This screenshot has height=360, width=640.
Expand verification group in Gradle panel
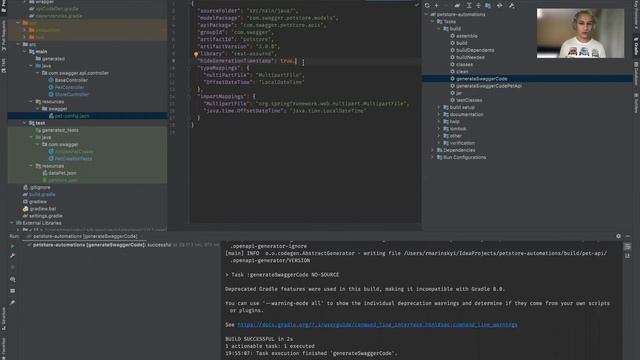(x=440, y=143)
